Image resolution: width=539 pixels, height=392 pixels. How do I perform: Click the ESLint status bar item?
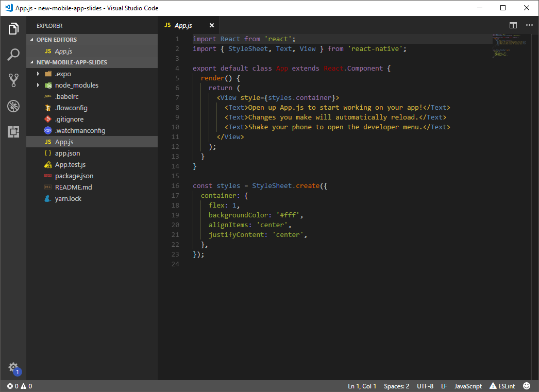click(502, 386)
